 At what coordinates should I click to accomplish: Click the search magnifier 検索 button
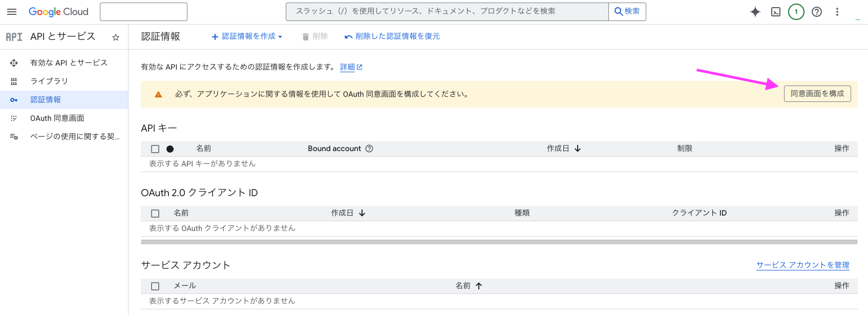tap(627, 11)
